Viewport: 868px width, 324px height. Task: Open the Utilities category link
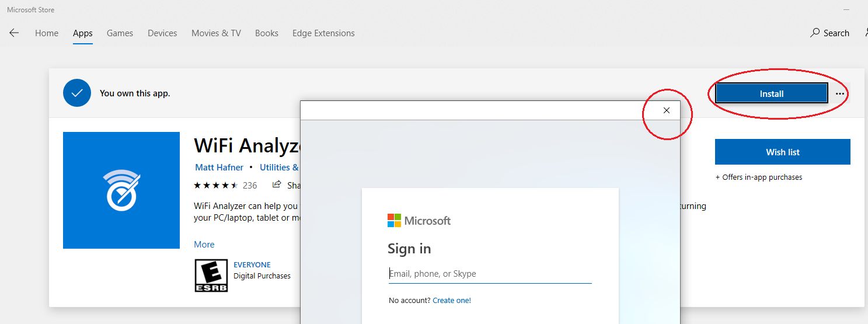point(279,168)
